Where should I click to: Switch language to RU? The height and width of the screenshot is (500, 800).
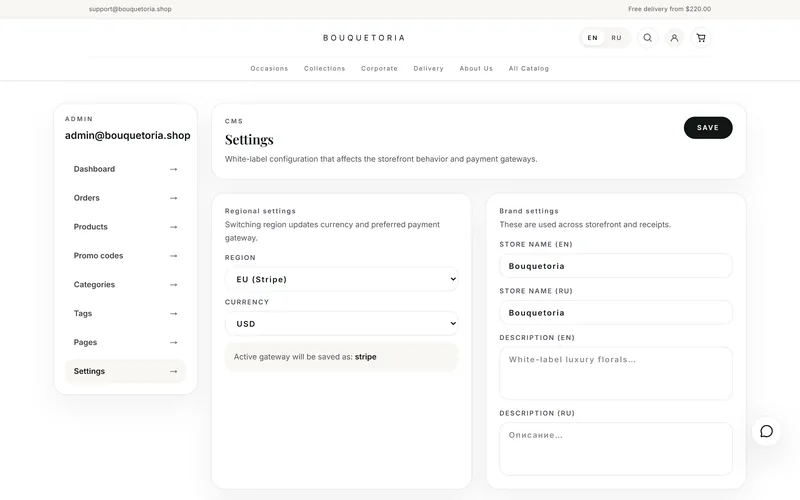[616, 38]
